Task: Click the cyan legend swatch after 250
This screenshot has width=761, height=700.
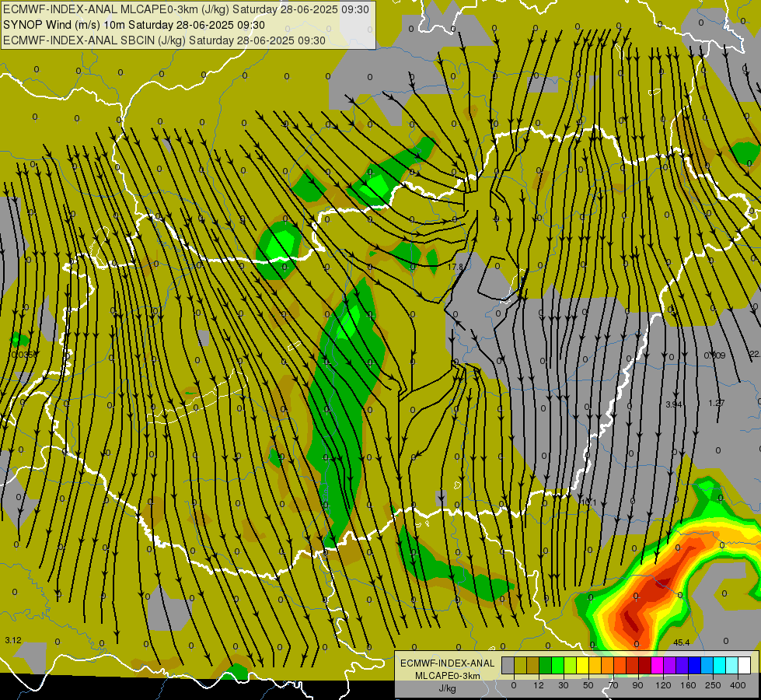Action: (x=720, y=666)
